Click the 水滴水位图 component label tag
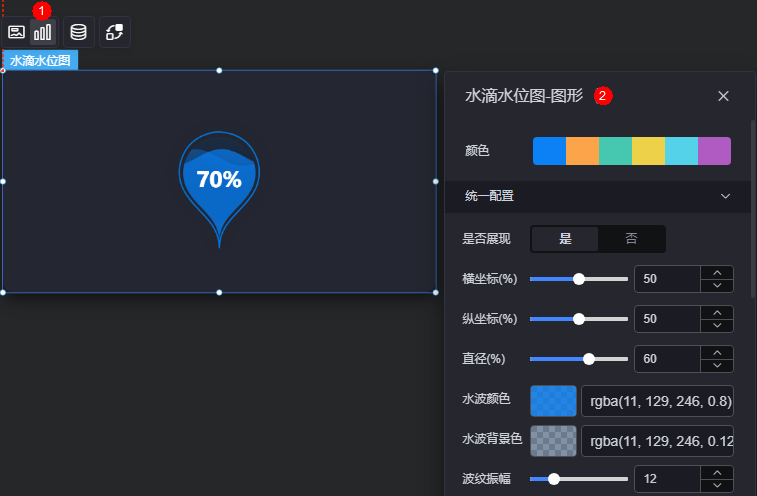The image size is (757, 496). (41, 60)
